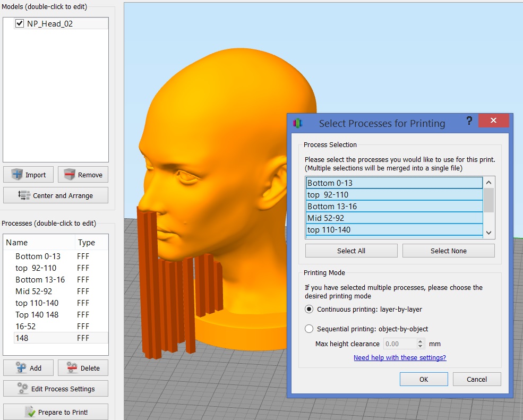Add a new process with Add icon
The height and width of the screenshot is (420, 523).
[x=21, y=368]
